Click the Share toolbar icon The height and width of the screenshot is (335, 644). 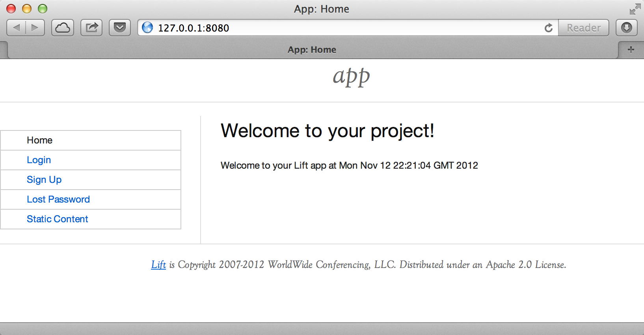(x=91, y=28)
